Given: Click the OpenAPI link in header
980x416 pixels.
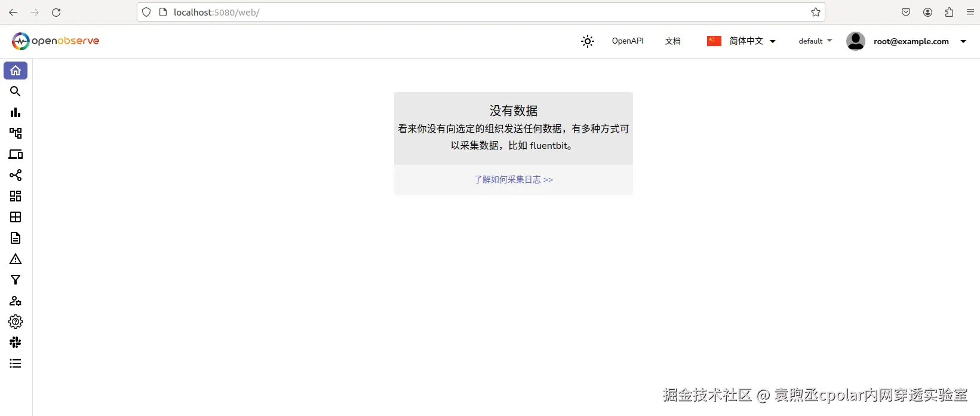Looking at the screenshot, I should click(628, 41).
